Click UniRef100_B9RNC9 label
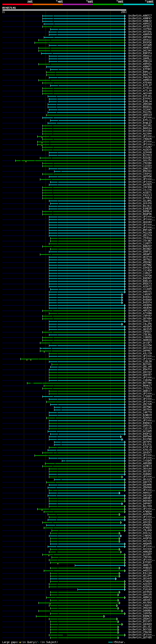 coord(140,616)
